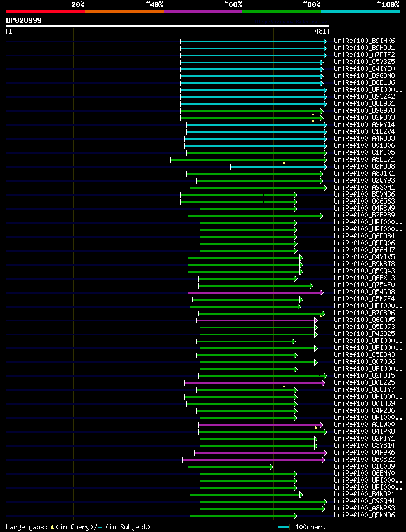Click UniRef100_Q5PQ06 hit name

tap(364, 243)
